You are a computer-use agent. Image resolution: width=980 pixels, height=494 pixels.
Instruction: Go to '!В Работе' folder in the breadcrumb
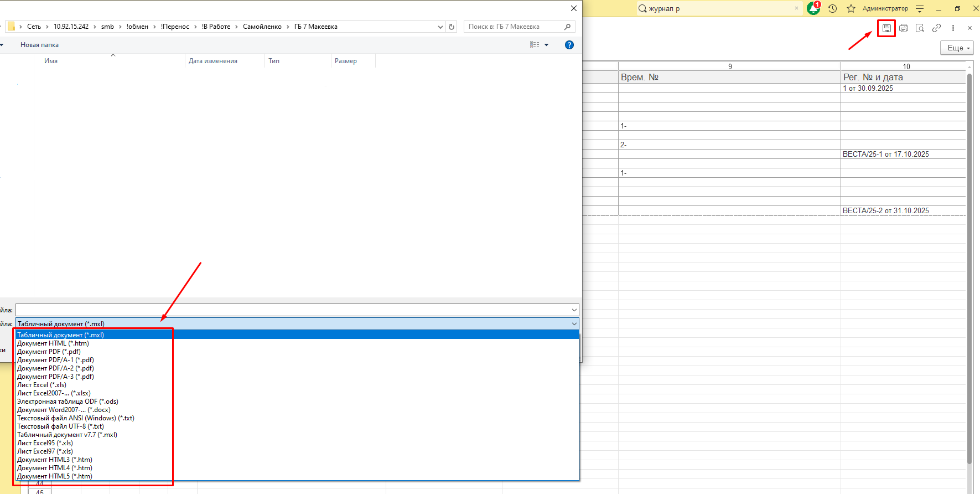(x=216, y=27)
